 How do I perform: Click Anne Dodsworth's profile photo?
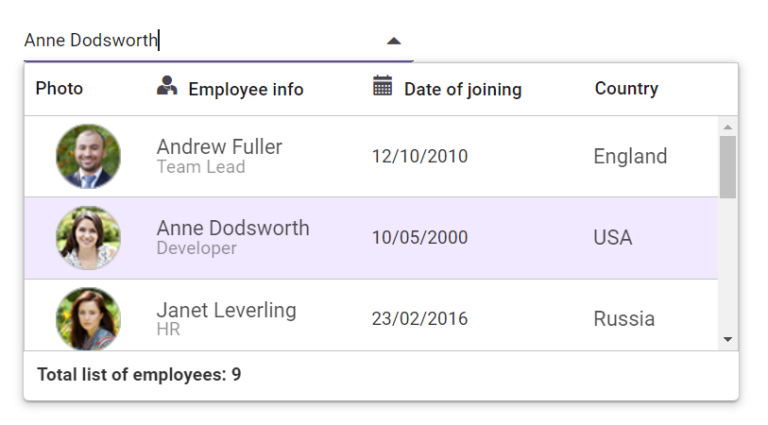click(x=88, y=238)
